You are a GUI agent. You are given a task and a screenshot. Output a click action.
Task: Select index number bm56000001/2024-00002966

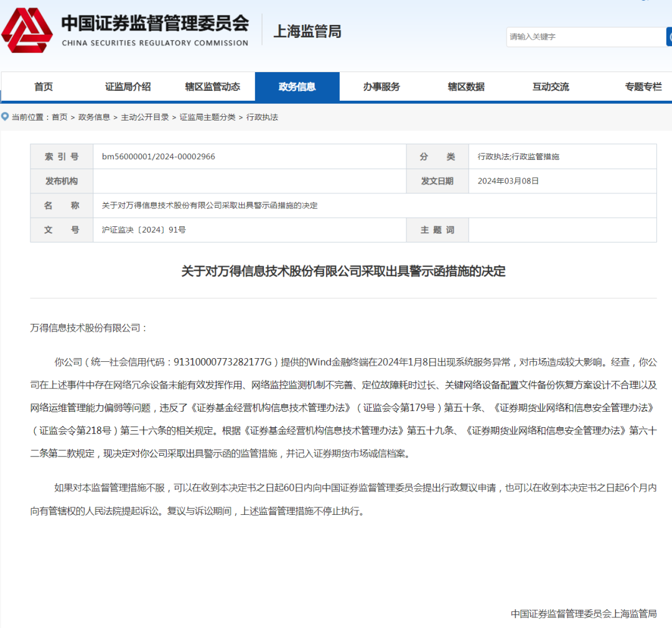tap(159, 157)
